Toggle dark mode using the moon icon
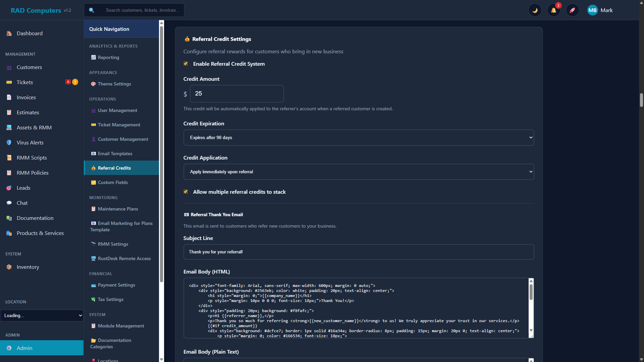The width and height of the screenshot is (644, 362). 535,10
